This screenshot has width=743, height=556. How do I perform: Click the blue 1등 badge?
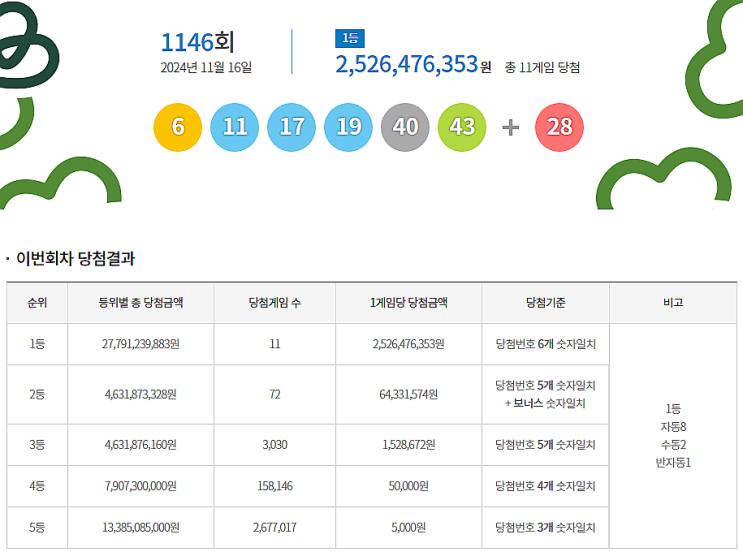click(x=350, y=38)
